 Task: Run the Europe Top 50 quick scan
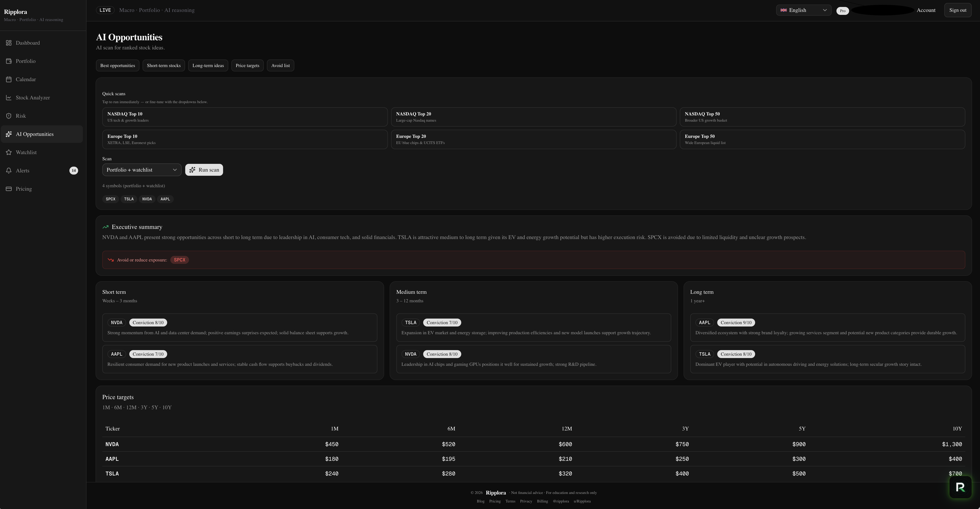pyautogui.click(x=822, y=139)
